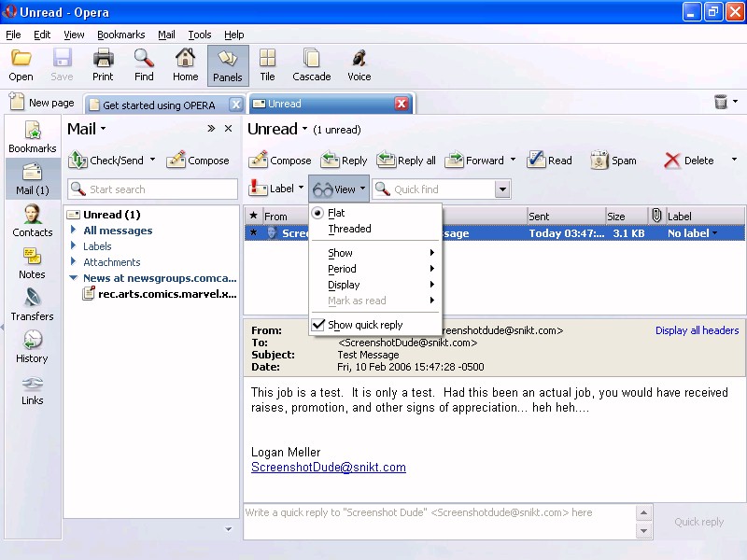Open the Unread heading dropdown
Screen dimensions: 747x560
(x=305, y=129)
